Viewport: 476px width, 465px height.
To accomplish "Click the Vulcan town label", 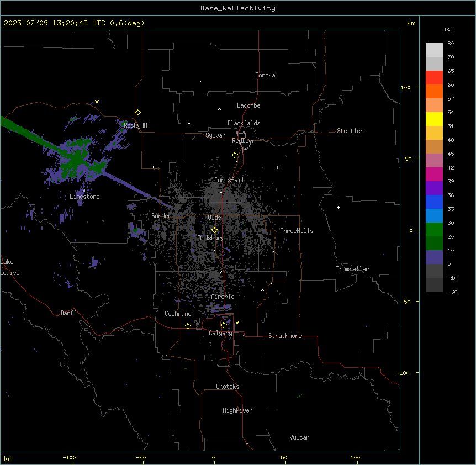I will [x=299, y=437].
